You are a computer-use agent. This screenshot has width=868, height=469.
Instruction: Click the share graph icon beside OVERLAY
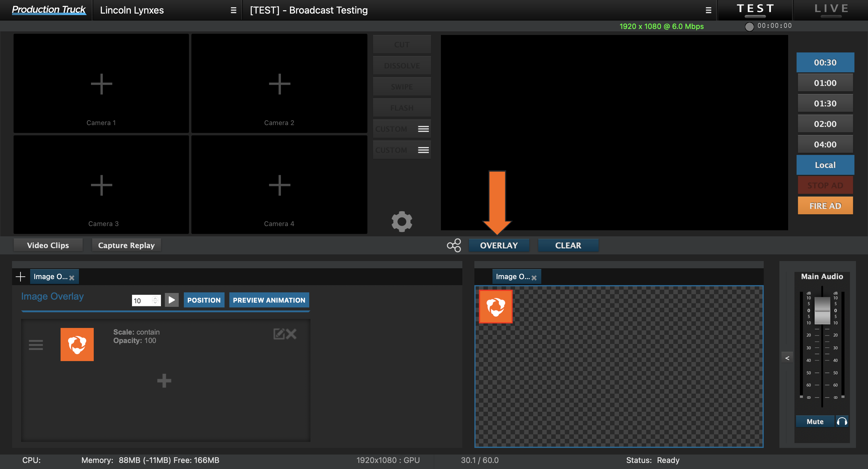tap(454, 245)
